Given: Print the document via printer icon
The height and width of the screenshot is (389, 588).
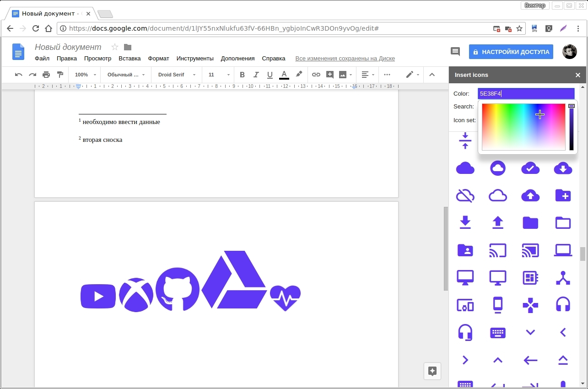Looking at the screenshot, I should [x=46, y=75].
